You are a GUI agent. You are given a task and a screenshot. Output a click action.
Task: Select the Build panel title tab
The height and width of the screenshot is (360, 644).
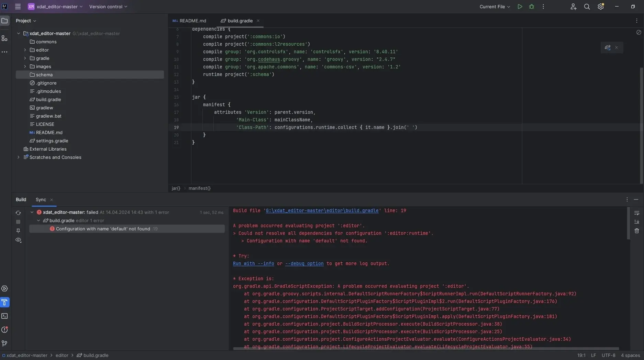(21, 199)
